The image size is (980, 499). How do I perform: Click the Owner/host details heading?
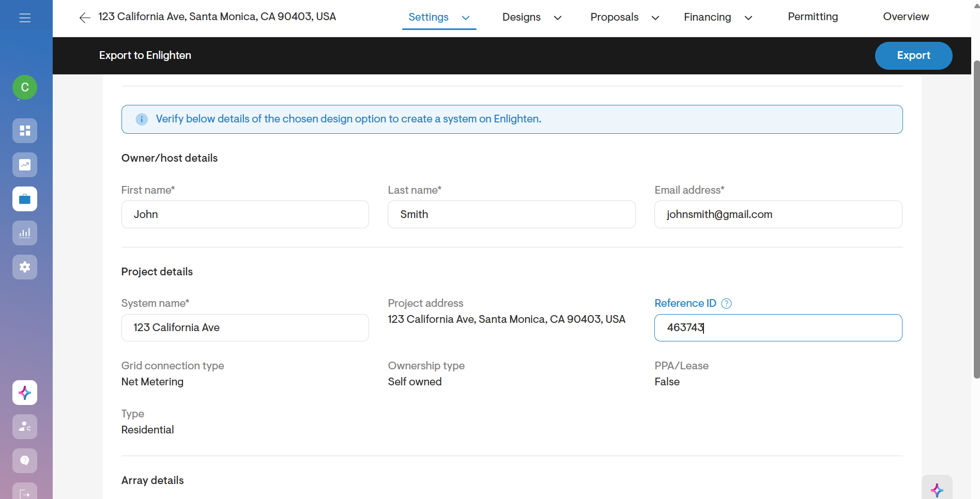click(170, 158)
